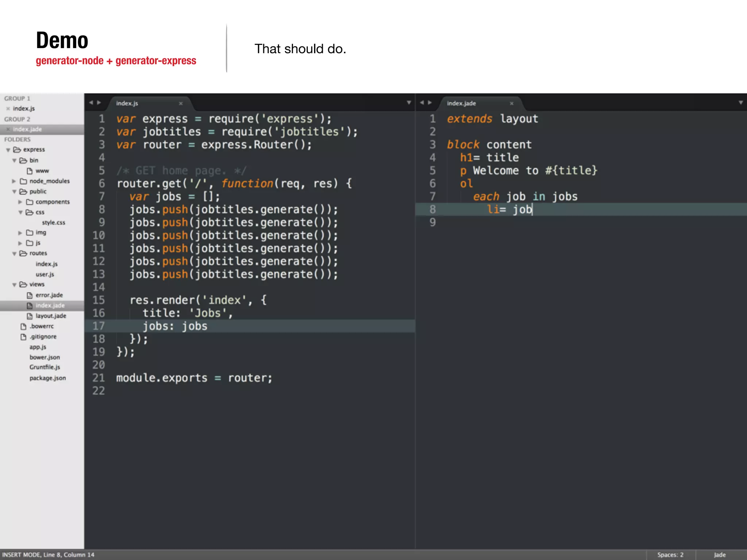Screen dimensions: 747x560
Task: Collapse the views folder
Action: (14, 285)
